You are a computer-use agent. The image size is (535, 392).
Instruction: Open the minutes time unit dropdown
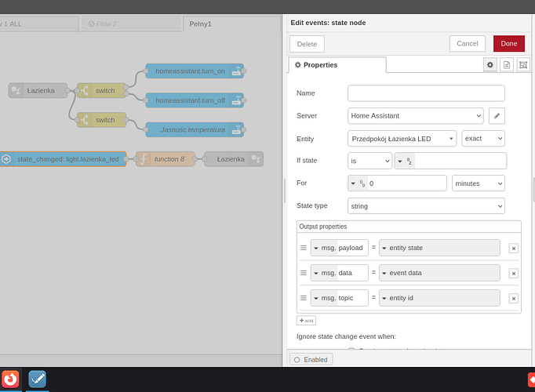tap(478, 183)
